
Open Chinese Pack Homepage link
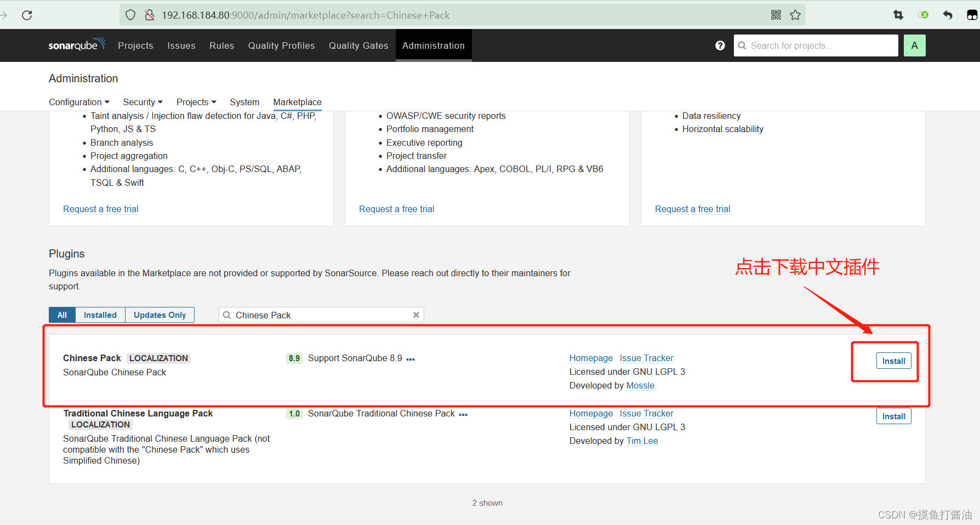pos(591,358)
